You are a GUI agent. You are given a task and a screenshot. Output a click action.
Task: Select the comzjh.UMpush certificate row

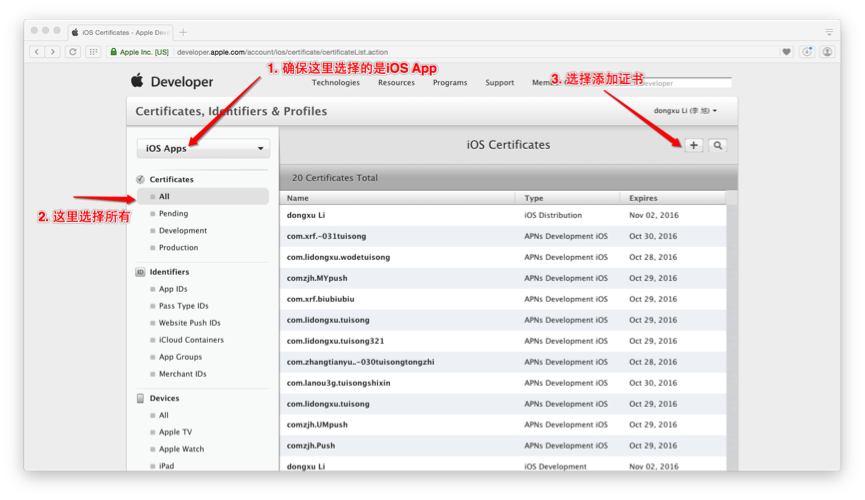503,425
